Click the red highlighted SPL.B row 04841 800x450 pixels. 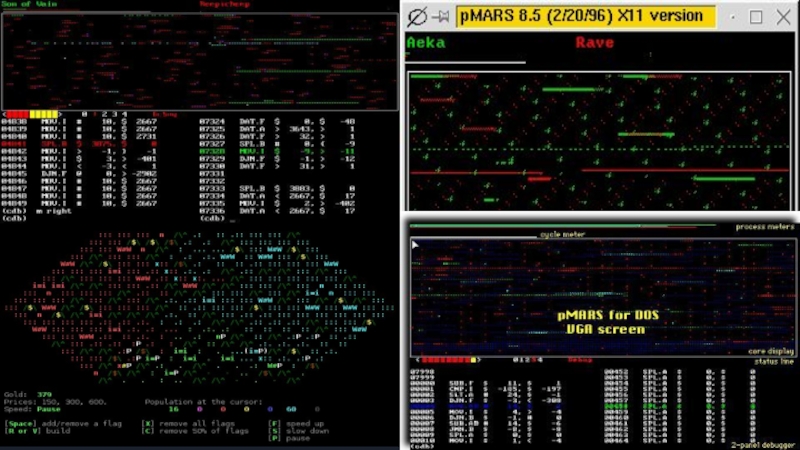79,144
